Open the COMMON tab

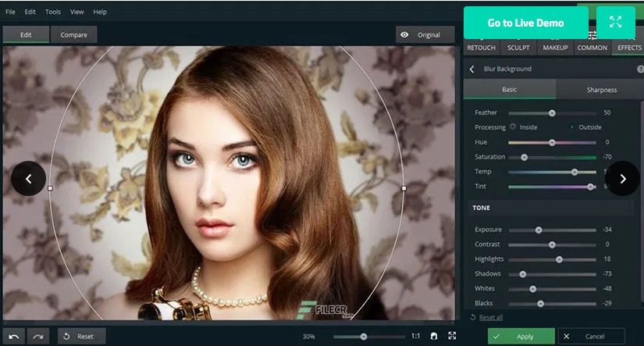[592, 48]
